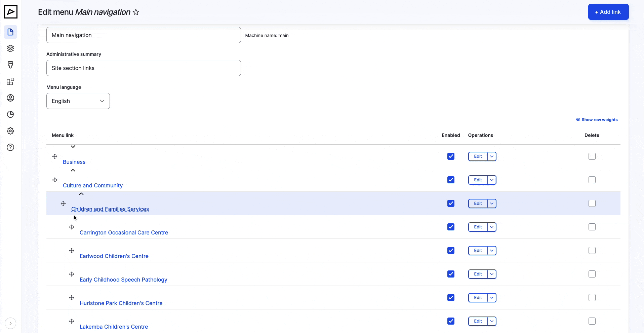
Task: Show row weights
Action: tap(597, 120)
